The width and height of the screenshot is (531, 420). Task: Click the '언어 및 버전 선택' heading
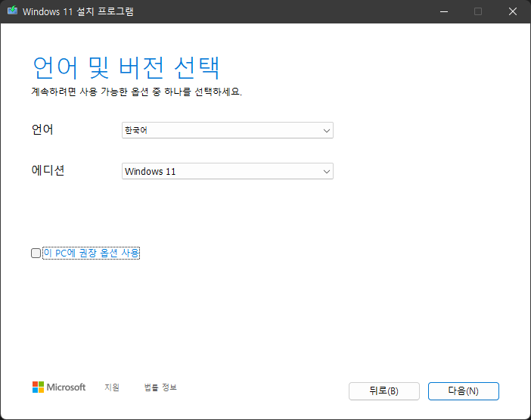[126, 68]
